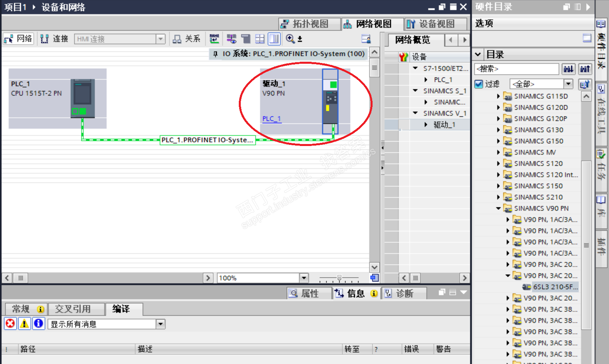Image resolution: width=609 pixels, height=364 pixels.
Task: Expand PLC_1 row in network overview
Action: 426,79
